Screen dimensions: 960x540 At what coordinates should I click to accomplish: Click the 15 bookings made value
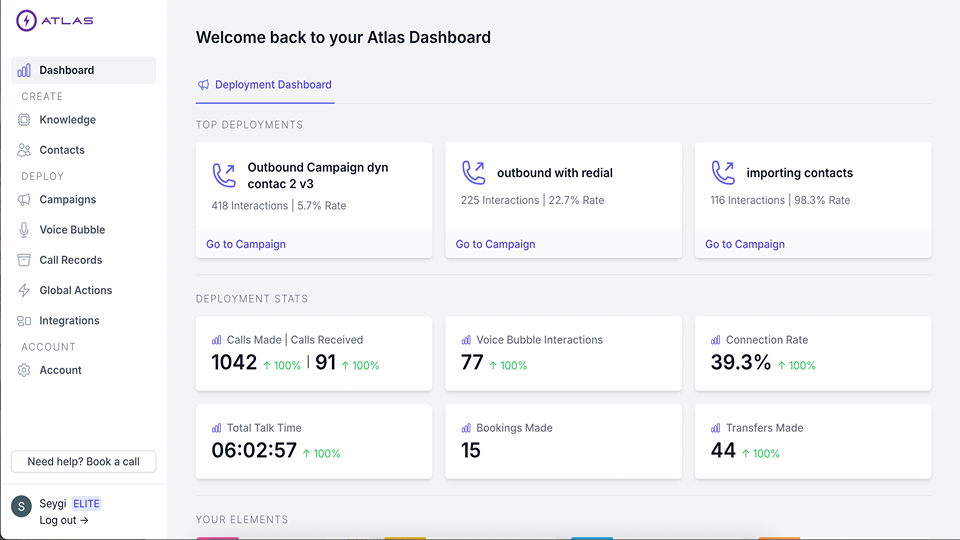click(471, 451)
